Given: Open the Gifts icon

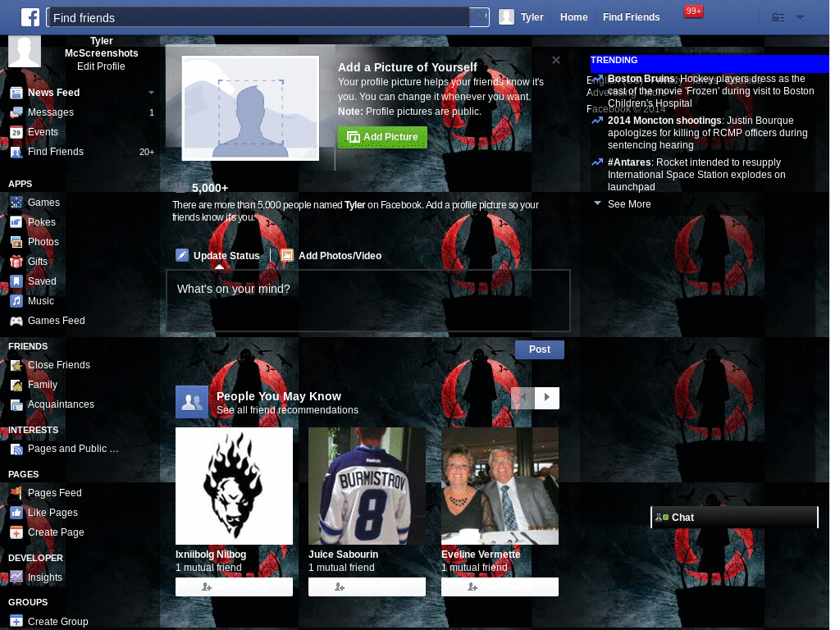Looking at the screenshot, I should [16, 262].
